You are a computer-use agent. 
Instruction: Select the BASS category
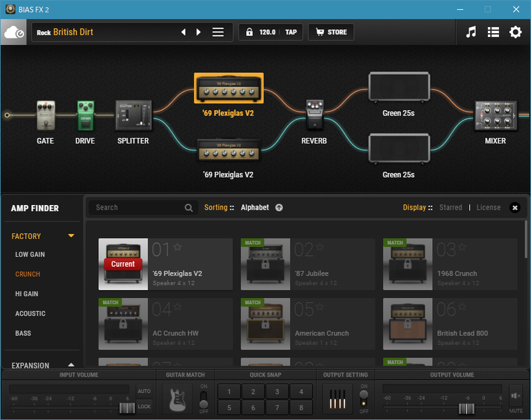[23, 333]
